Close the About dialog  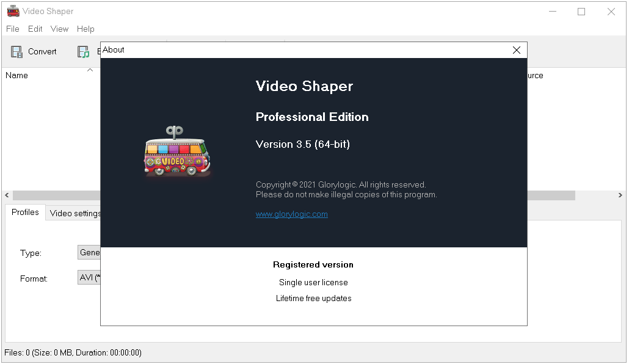(516, 49)
